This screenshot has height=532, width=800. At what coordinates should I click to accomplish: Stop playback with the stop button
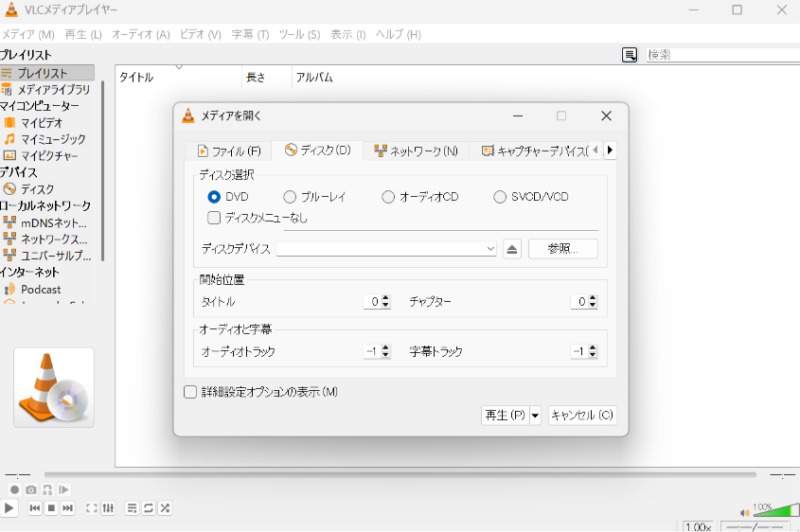tap(51, 508)
